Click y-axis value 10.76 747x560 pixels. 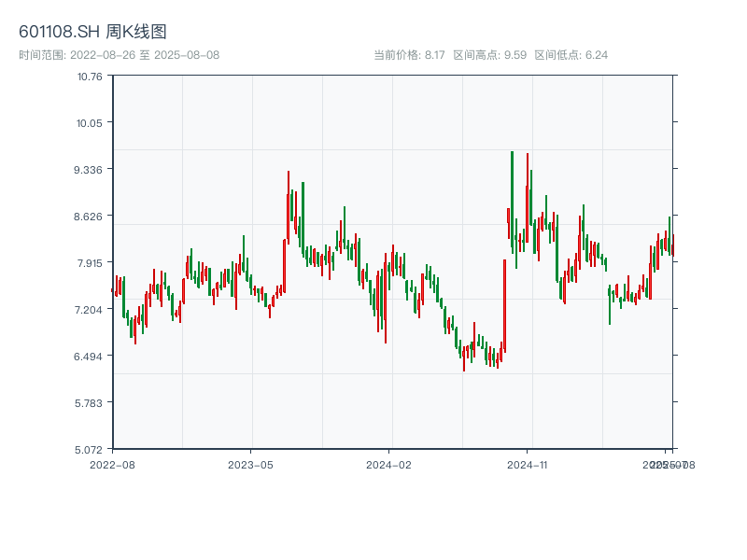pyautogui.click(x=90, y=77)
